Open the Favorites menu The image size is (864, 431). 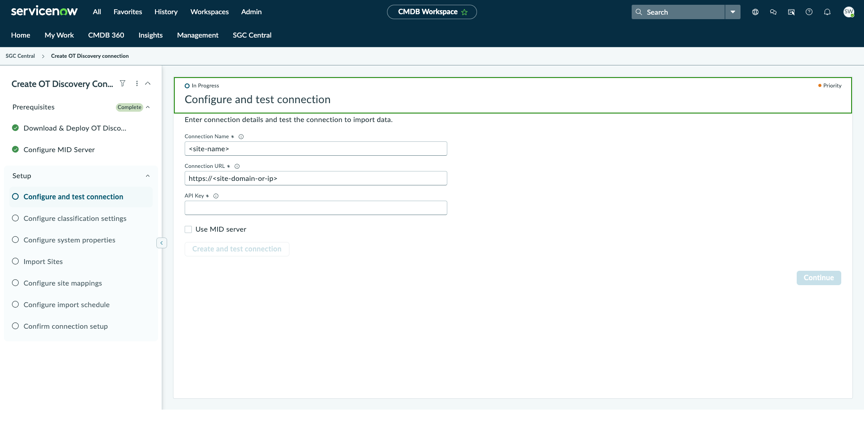tap(128, 12)
